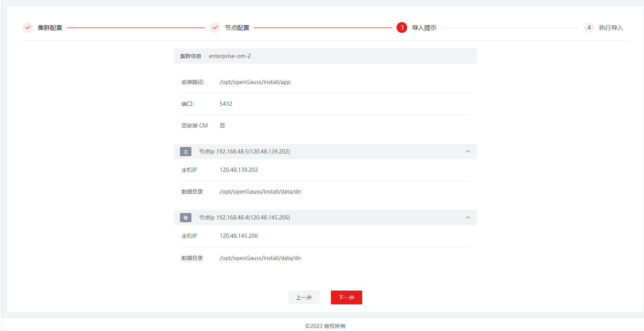
Task: Click the port value 5432
Action: (x=226, y=104)
